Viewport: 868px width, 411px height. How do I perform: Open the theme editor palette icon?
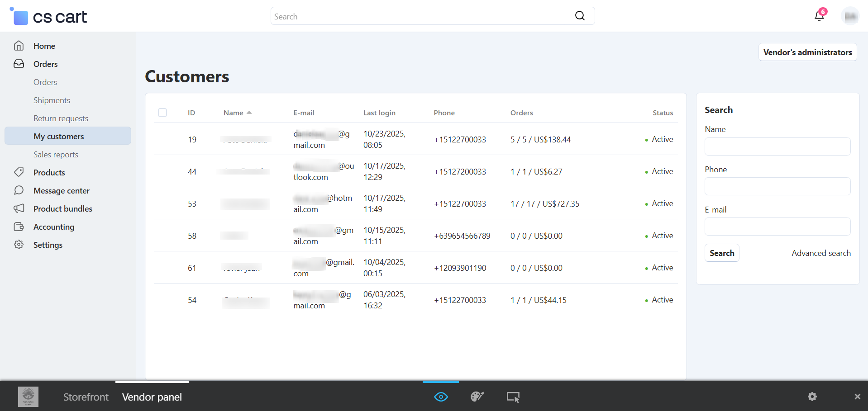pyautogui.click(x=477, y=397)
